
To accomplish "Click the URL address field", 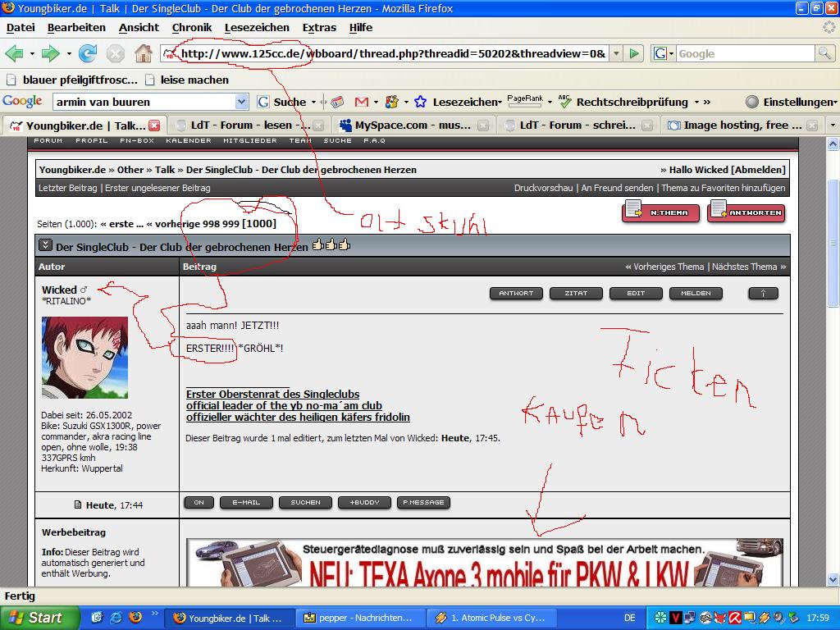I will pos(393,53).
